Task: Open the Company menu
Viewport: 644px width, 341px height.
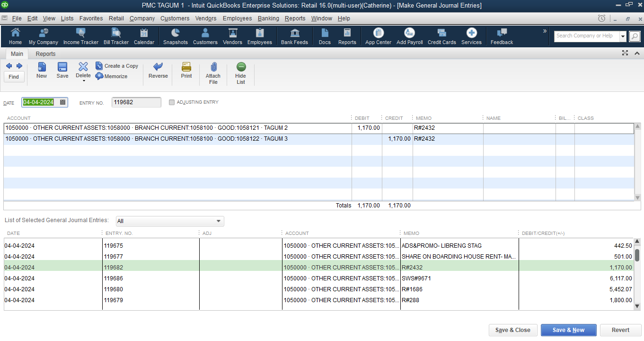Action: point(142,18)
